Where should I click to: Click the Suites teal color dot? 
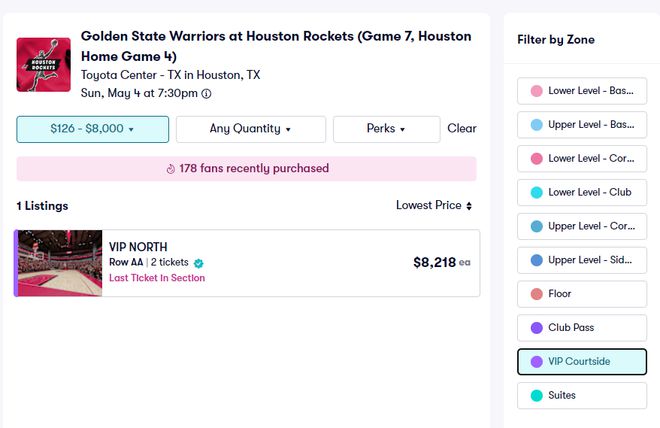tap(537, 395)
